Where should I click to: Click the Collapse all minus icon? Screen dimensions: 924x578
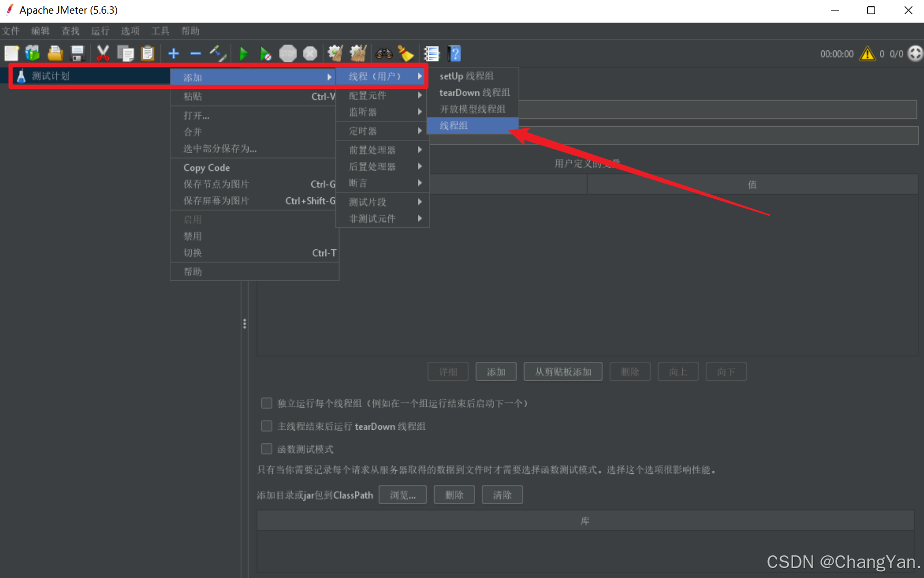point(196,53)
